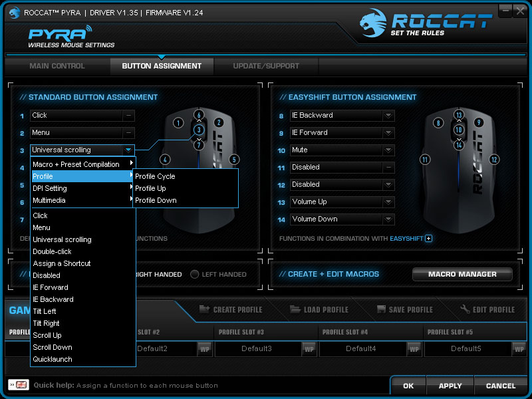The height and width of the screenshot is (399, 532).
Task: Select Tilt Left in the function list
Action: (x=82, y=311)
